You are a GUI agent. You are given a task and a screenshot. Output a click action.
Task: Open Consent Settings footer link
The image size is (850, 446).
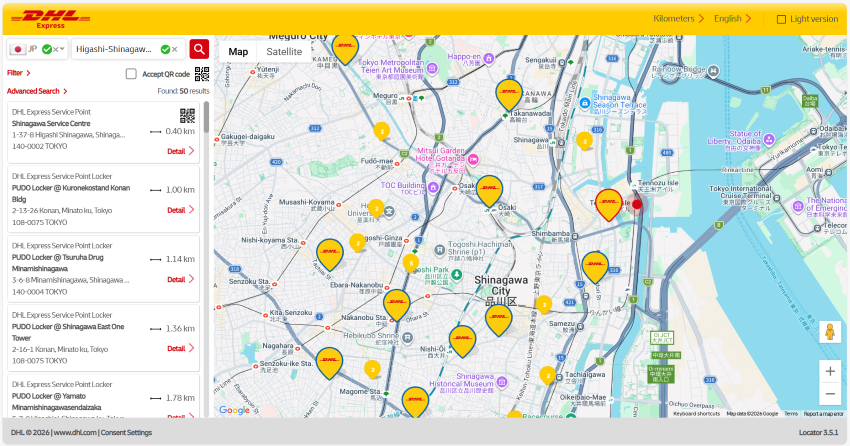[x=126, y=432]
